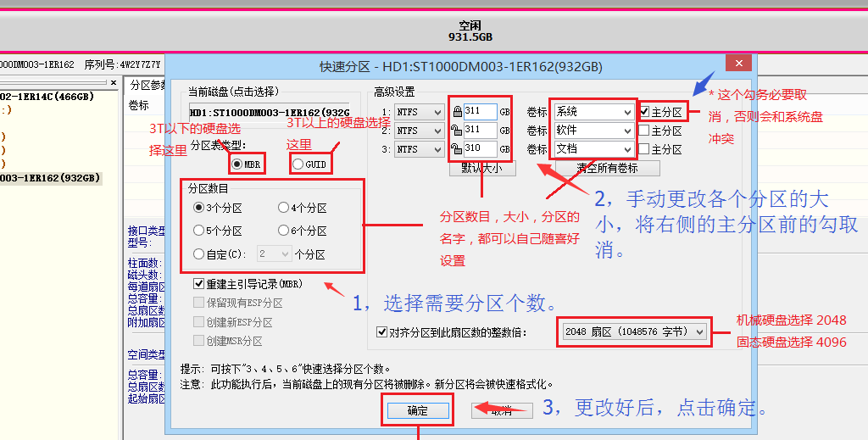
Task: Click the 清空所有卷标 button
Action: tap(606, 168)
